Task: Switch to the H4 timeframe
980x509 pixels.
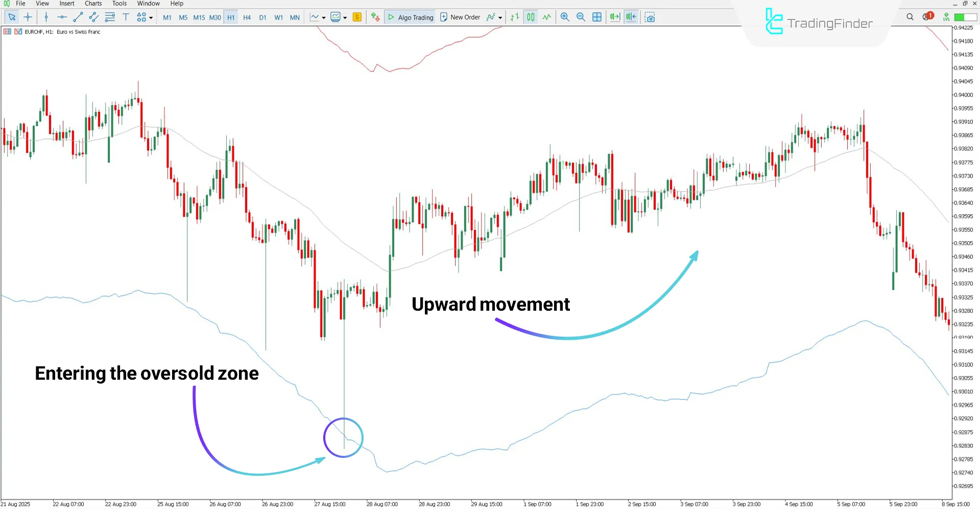Action: [x=247, y=17]
